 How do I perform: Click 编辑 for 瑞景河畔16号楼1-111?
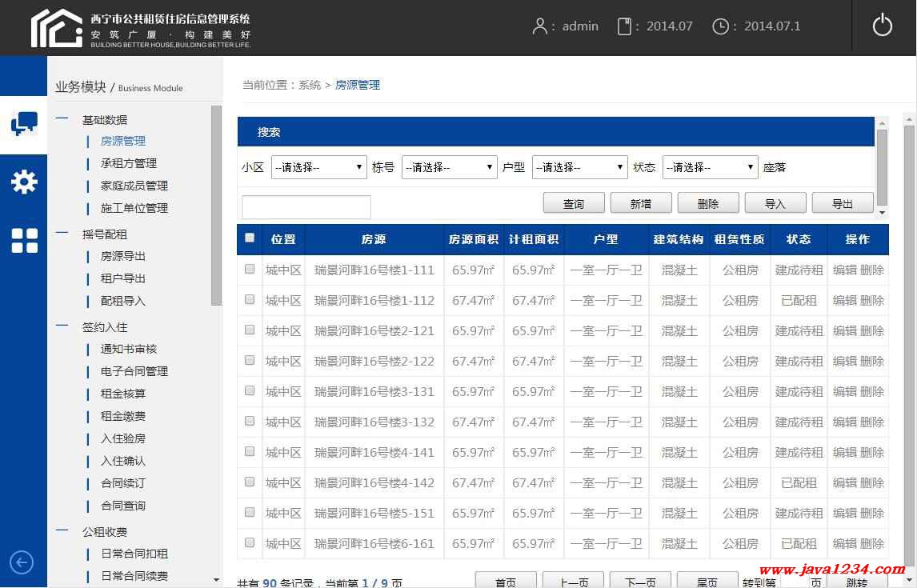pyautogui.click(x=844, y=270)
